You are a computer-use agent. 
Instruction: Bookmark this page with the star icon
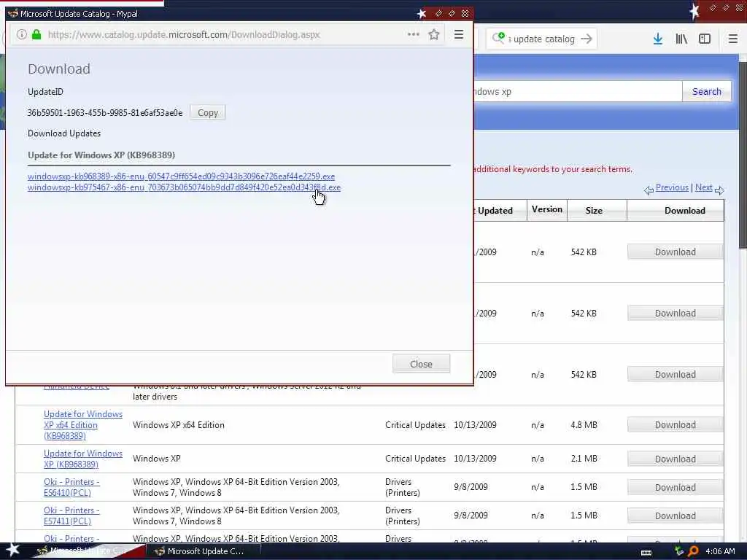coord(434,34)
